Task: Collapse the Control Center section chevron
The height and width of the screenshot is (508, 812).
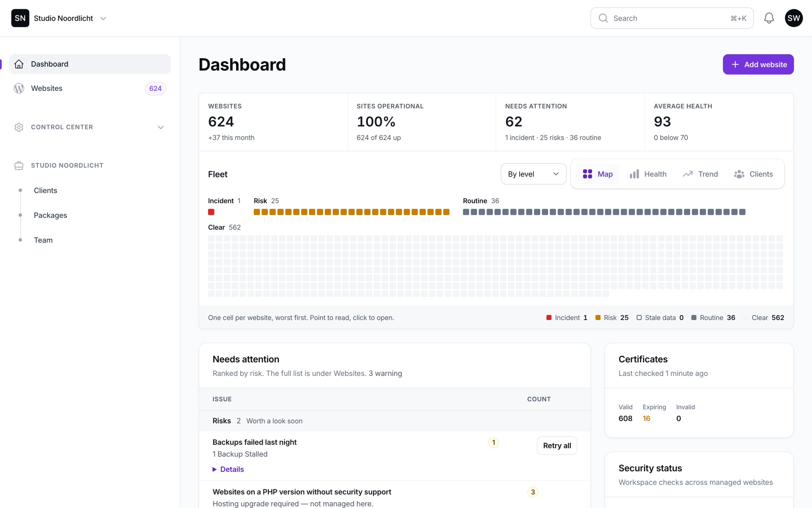Action: coord(161,127)
